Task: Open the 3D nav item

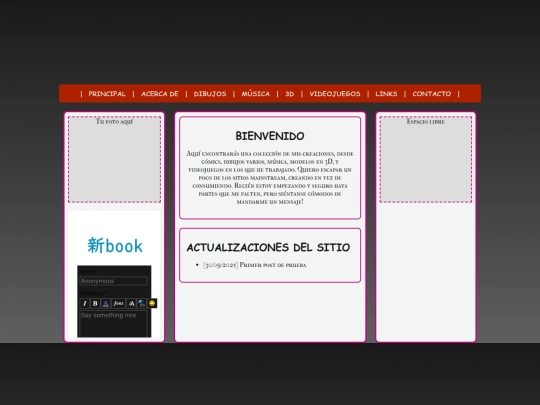Action: click(x=290, y=94)
